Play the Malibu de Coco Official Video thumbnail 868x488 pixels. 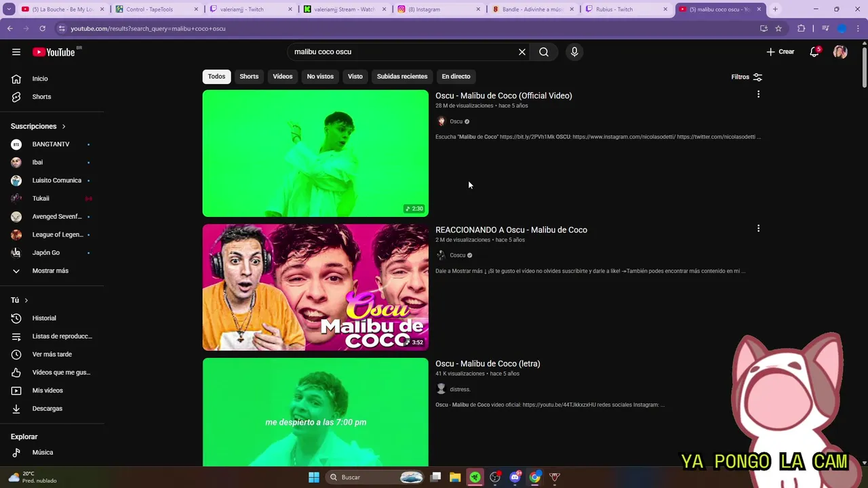click(315, 153)
